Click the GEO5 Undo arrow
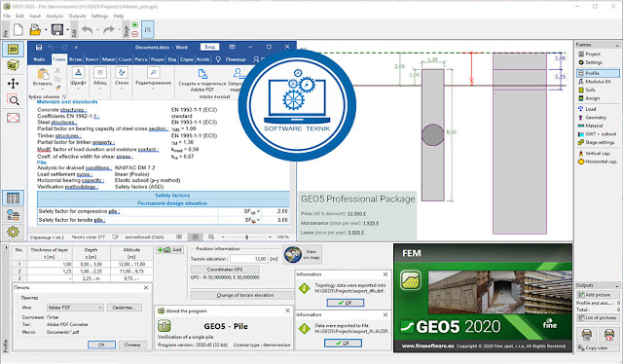The height and width of the screenshot is (364, 623). 87,30
